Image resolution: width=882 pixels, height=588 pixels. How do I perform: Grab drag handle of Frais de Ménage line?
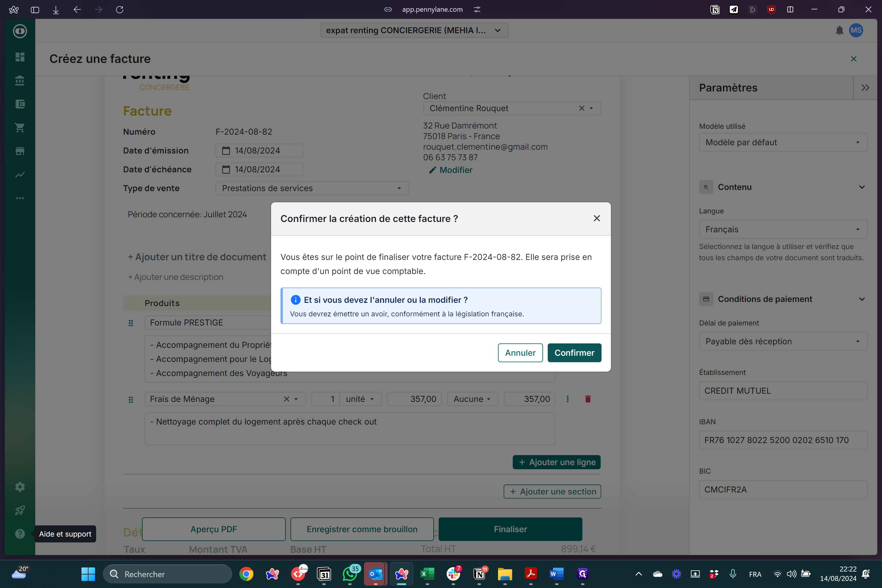[131, 400]
